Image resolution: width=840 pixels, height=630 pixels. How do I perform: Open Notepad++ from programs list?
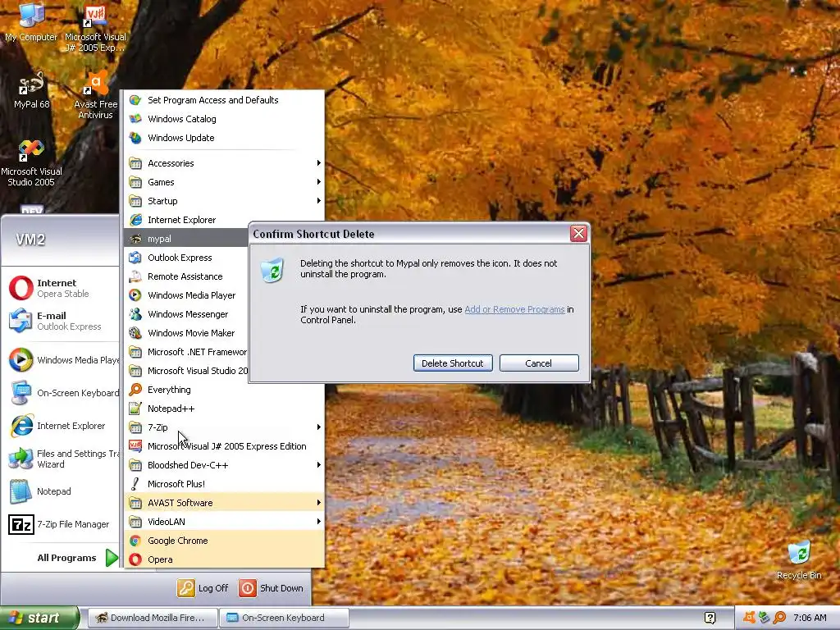(224, 409)
